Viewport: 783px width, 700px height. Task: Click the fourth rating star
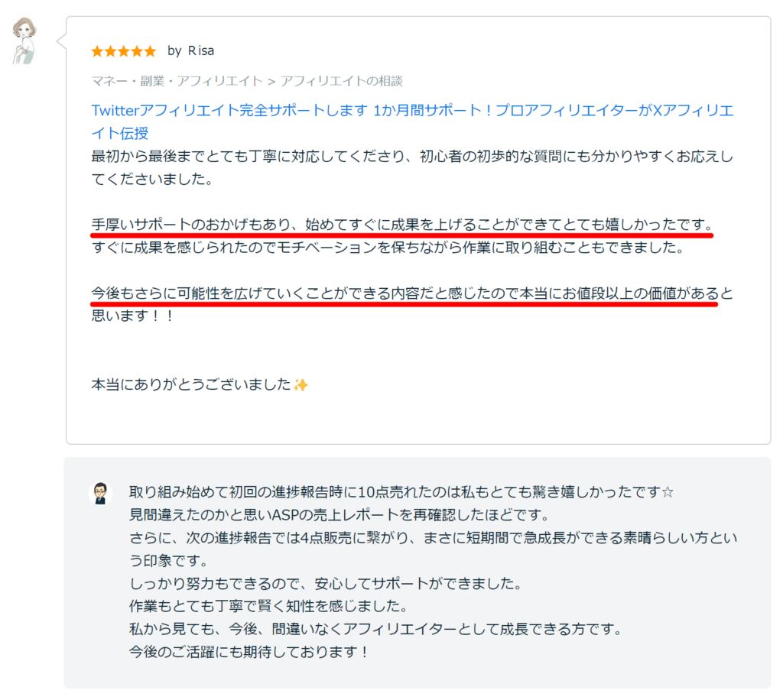click(138, 51)
